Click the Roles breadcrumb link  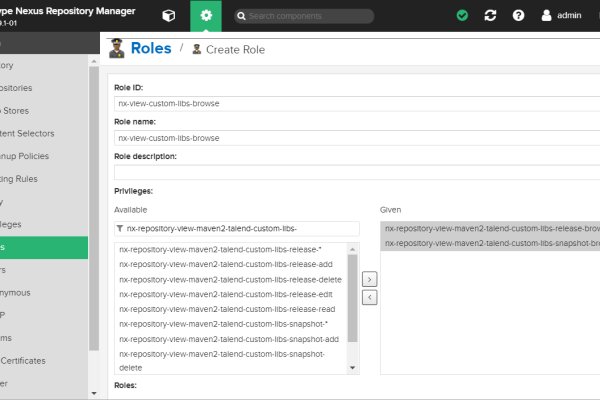coord(151,48)
